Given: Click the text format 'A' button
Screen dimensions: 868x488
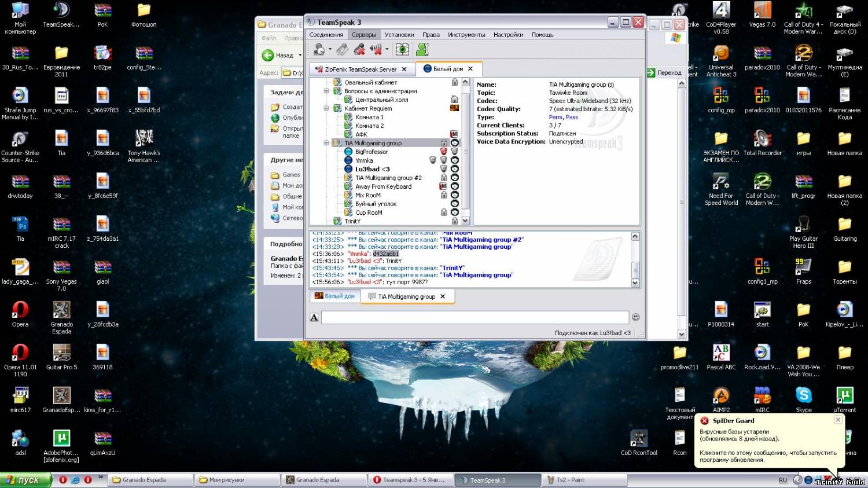Looking at the screenshot, I should point(314,317).
